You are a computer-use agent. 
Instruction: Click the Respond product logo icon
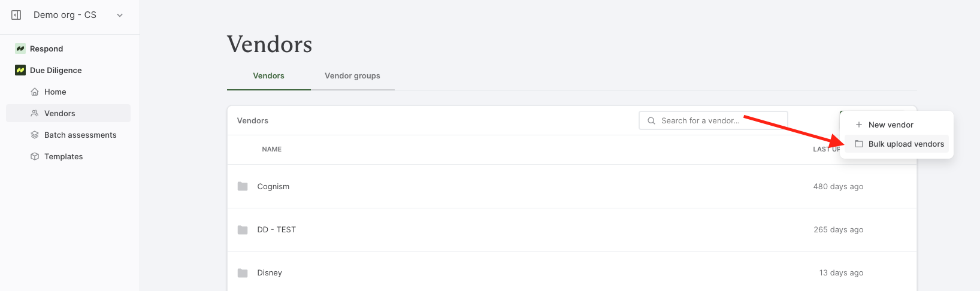[20, 48]
